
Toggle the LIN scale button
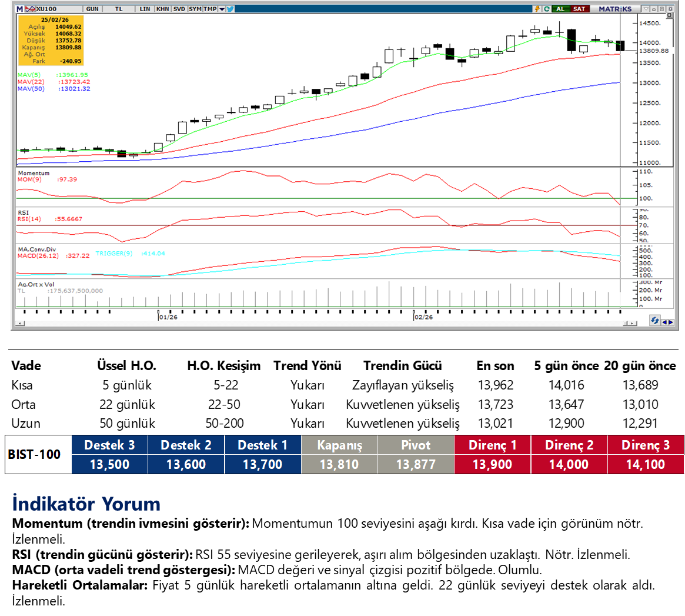coord(145,9)
